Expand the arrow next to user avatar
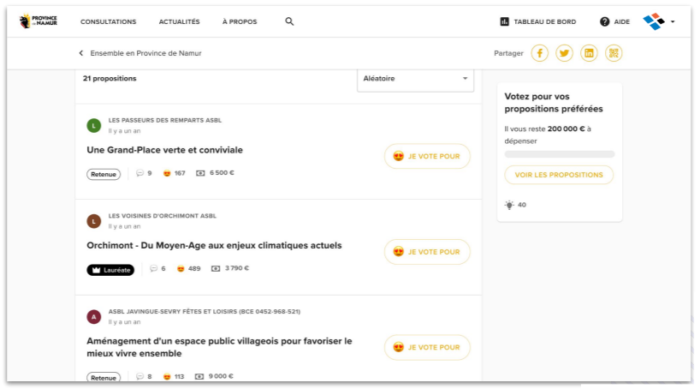Screen dimensions: 700x389 [x=673, y=21]
